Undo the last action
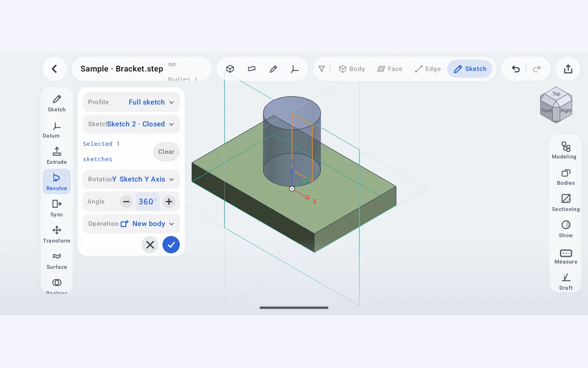The width and height of the screenshot is (588, 368). [516, 69]
